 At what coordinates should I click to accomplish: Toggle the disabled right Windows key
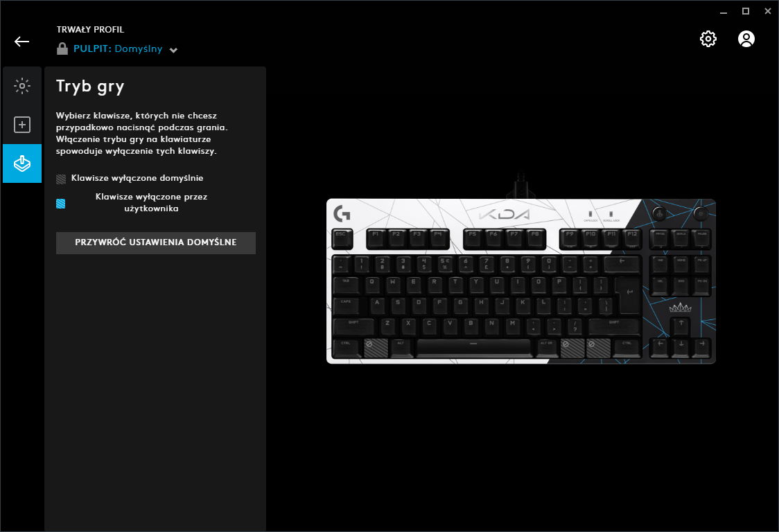tap(572, 348)
